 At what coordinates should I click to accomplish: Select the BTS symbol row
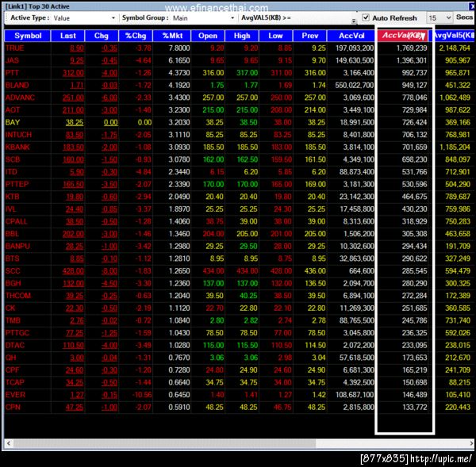pyautogui.click(x=240, y=258)
